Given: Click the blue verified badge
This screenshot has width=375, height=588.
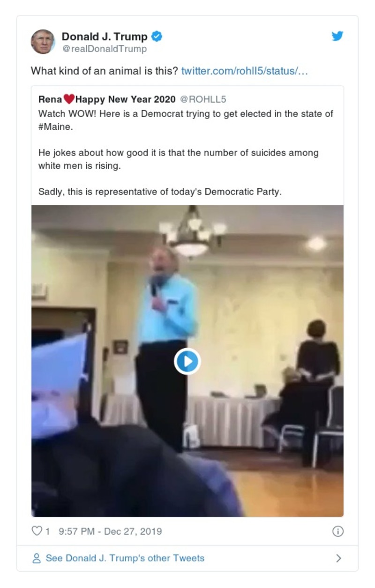Looking at the screenshot, I should click(x=157, y=36).
